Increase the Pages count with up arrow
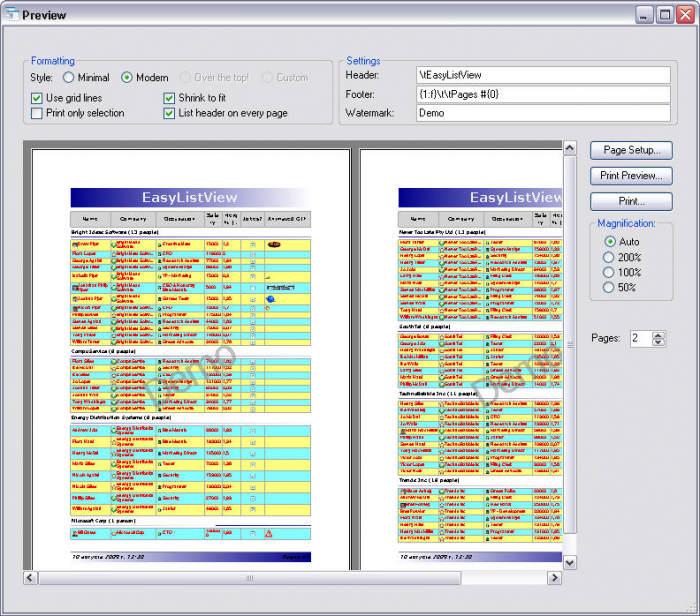Screen dimensions: 700x616 pos(658,335)
